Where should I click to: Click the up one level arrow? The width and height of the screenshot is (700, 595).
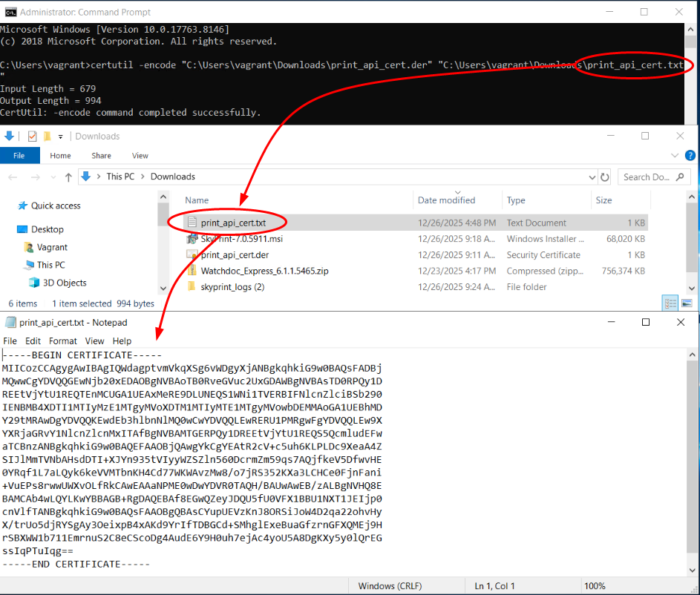coord(68,177)
